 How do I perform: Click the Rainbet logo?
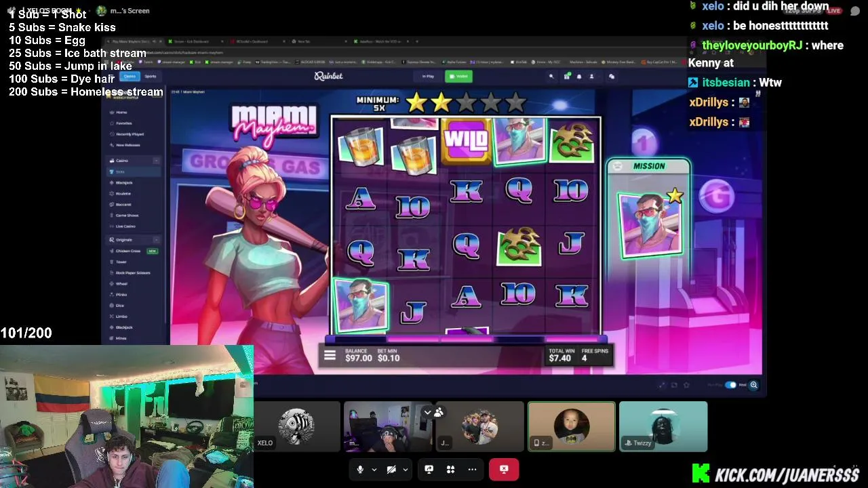pos(328,77)
